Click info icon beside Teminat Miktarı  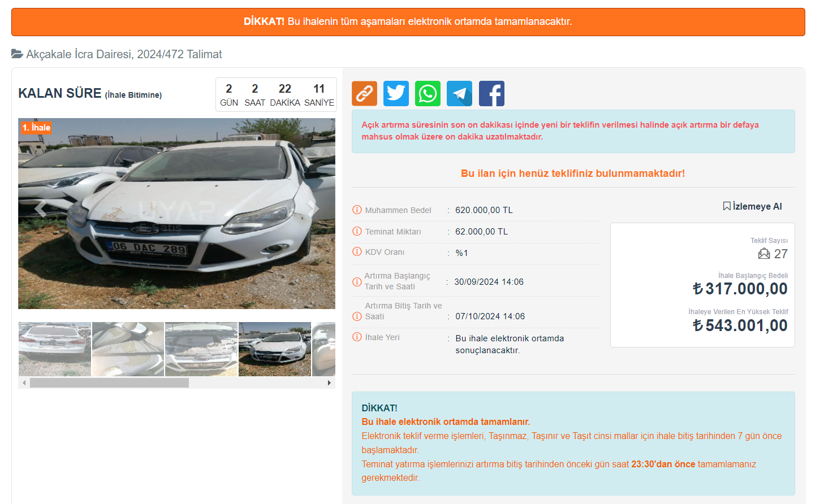[x=357, y=231]
